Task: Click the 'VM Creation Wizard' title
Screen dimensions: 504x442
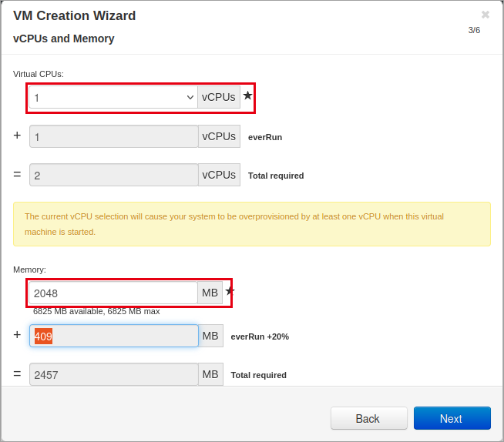Action: pos(74,15)
